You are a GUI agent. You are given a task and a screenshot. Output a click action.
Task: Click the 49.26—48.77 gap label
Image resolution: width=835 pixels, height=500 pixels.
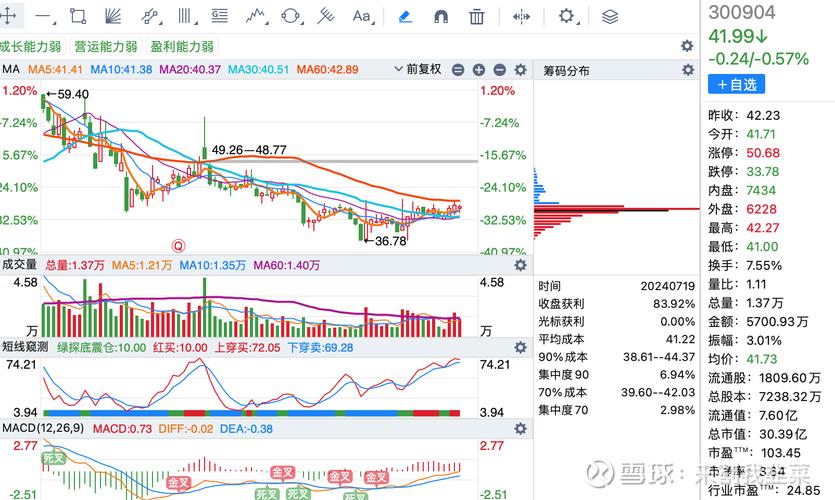pyautogui.click(x=249, y=150)
